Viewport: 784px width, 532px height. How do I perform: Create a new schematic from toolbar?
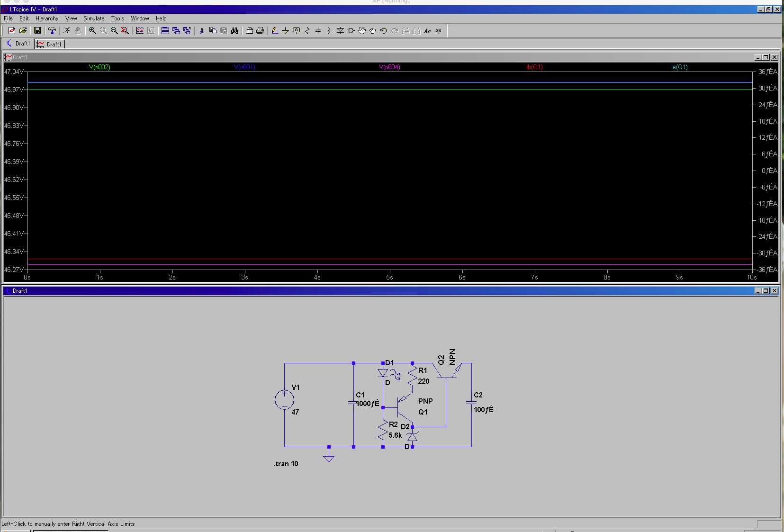click(x=12, y=31)
